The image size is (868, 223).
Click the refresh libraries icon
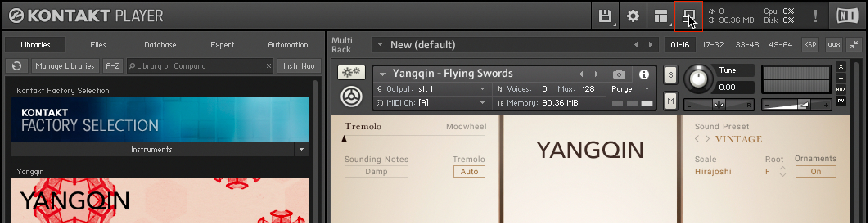(17, 66)
